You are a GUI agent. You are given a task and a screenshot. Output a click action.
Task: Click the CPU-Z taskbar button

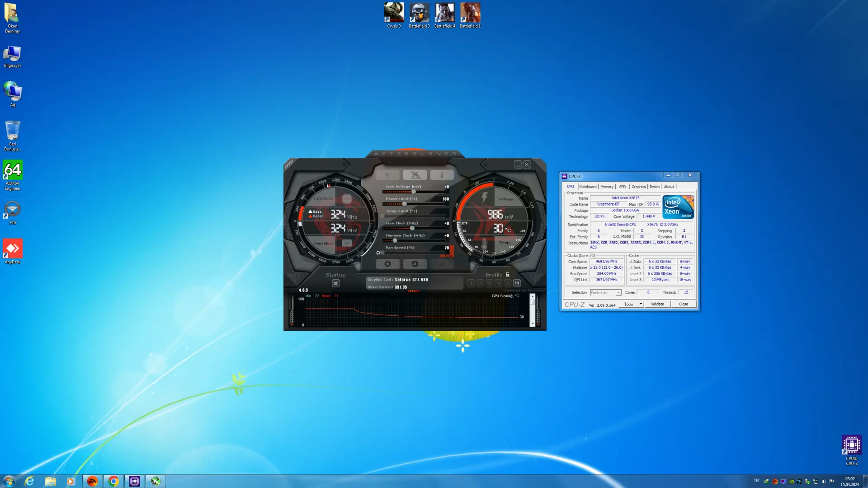(x=134, y=481)
